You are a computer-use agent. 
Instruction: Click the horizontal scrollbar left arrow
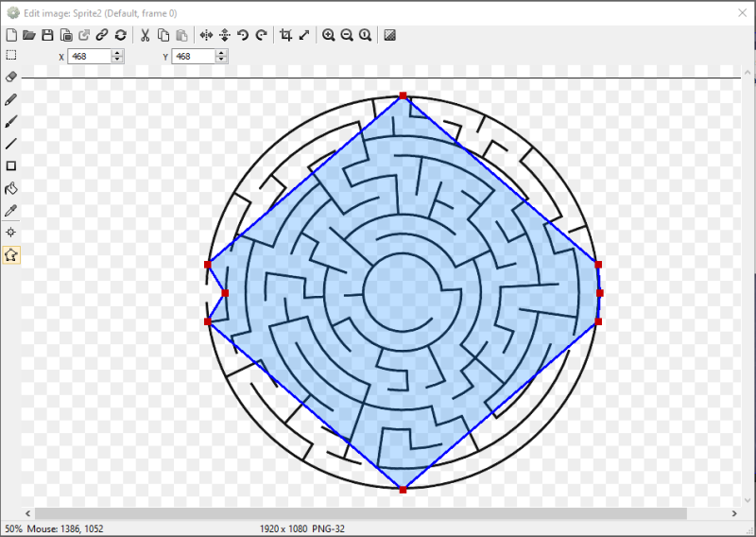27,513
